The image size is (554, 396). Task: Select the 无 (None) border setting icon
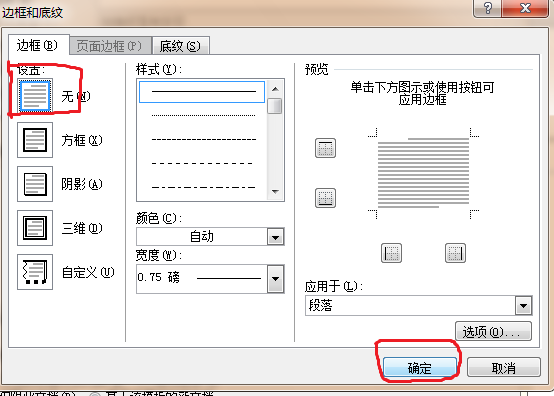click(x=35, y=96)
